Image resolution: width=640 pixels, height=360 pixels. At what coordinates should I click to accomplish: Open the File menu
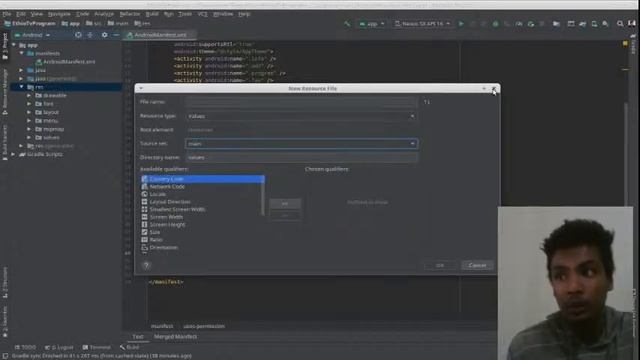[7, 14]
